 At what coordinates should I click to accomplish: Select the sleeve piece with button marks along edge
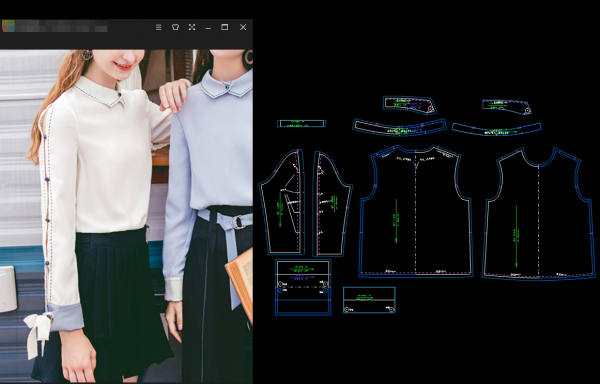click(x=332, y=203)
